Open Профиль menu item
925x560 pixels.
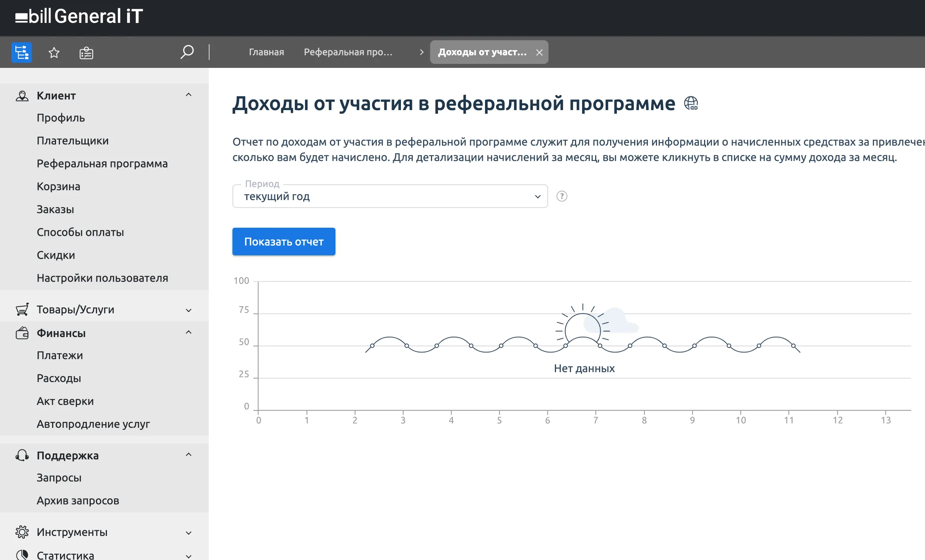[61, 118]
